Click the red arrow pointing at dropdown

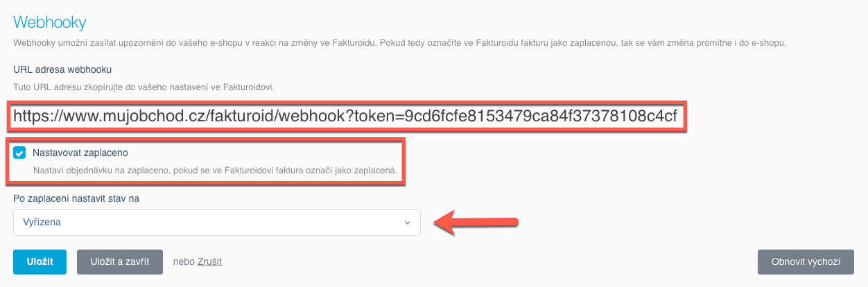pos(476,223)
